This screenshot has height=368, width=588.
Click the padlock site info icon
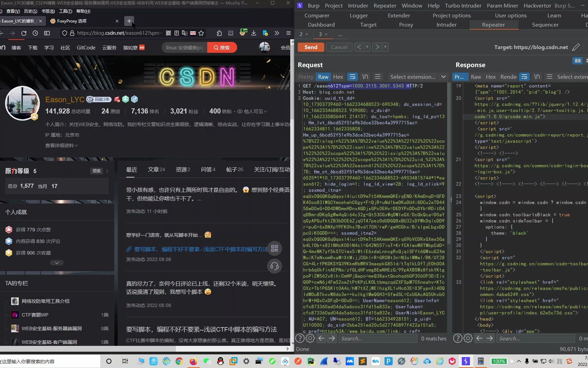[x=72, y=33]
